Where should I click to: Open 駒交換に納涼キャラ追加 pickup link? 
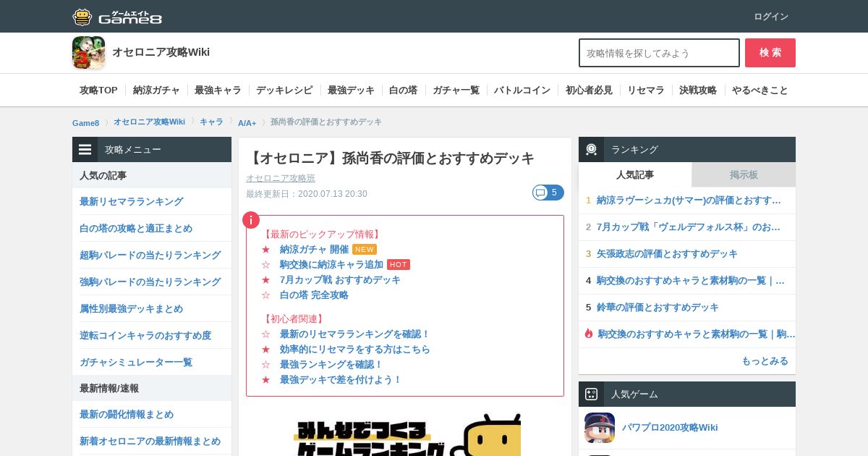pyautogui.click(x=331, y=264)
